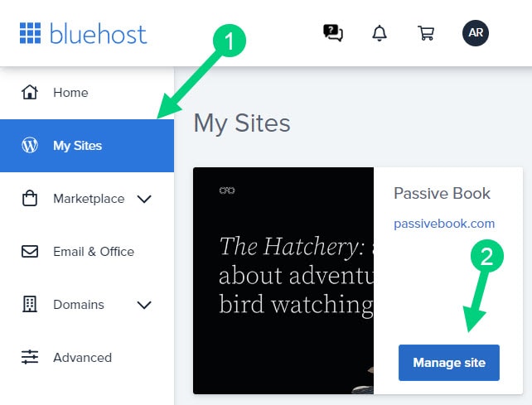Click The Hatchery site preview thumbnail

pos(283,281)
